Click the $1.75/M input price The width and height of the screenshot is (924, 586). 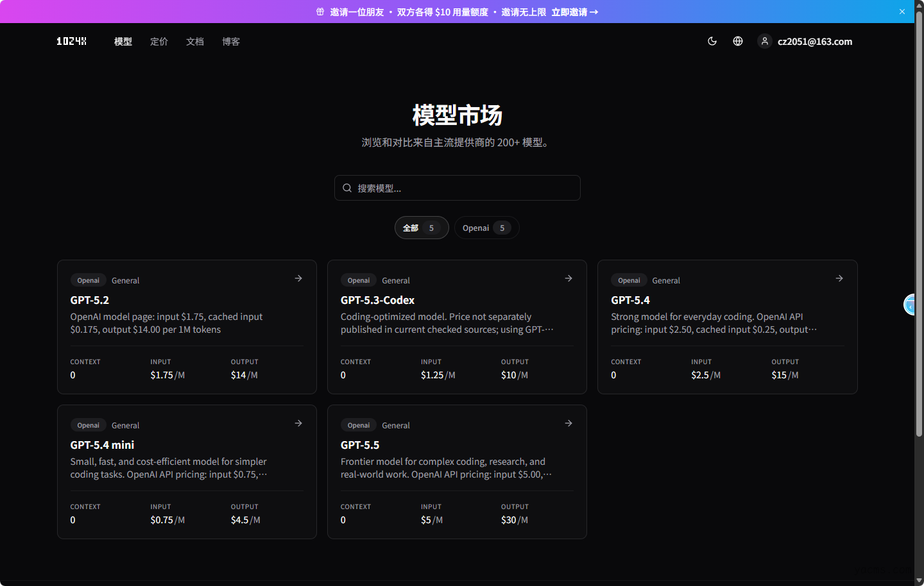[x=167, y=375]
